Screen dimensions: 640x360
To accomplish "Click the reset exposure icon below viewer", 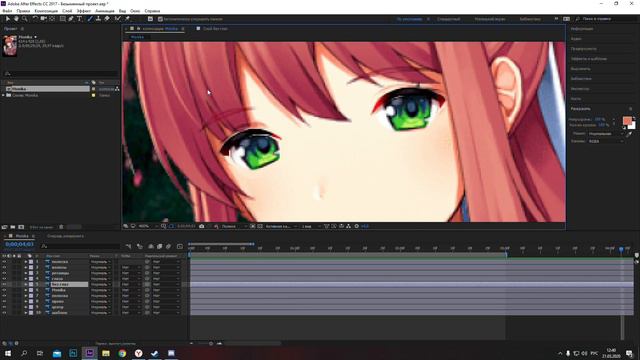I will click(356, 226).
